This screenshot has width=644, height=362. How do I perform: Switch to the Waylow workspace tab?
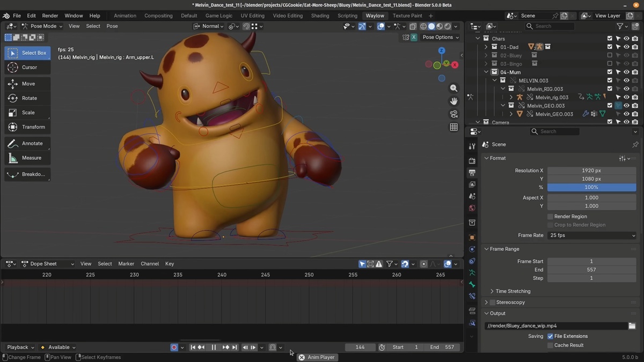375,16
